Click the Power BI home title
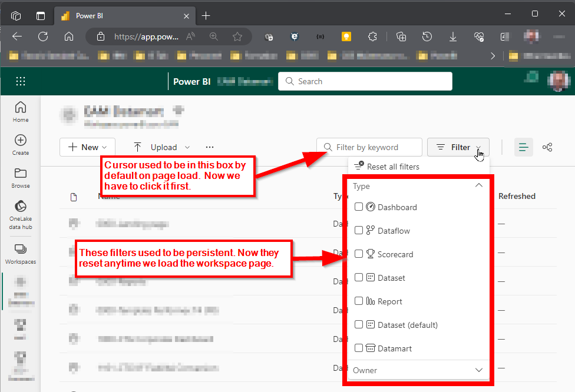Image resolution: width=575 pixels, height=392 pixels. click(x=192, y=82)
